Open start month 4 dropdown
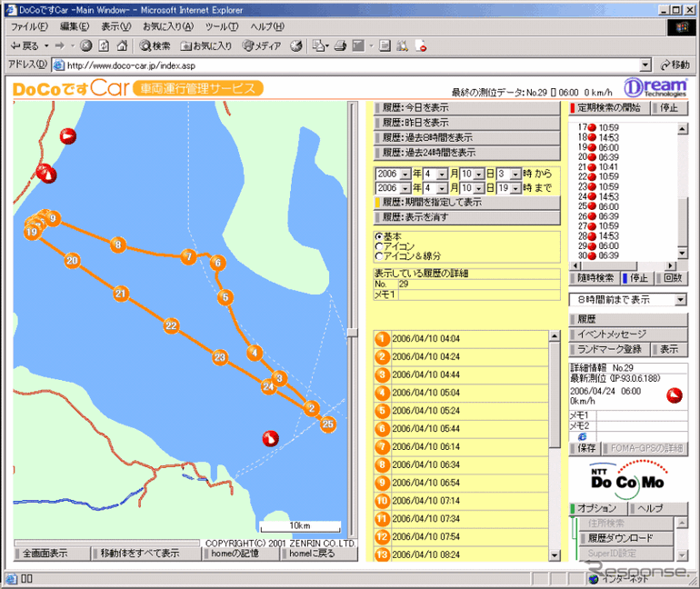 point(442,174)
